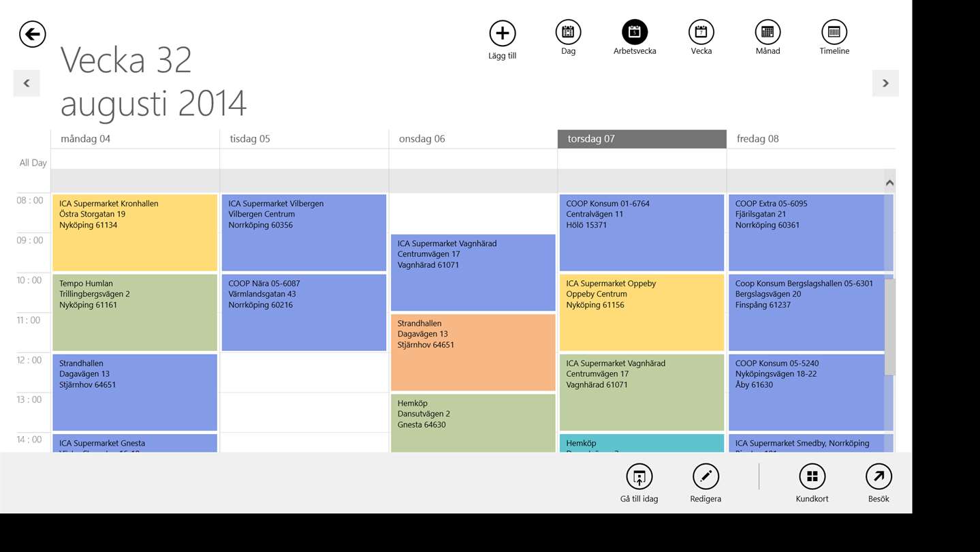The image size is (980, 552).
Task: Open Wednesday's Hemköp Dansutvägen appointment
Action: [x=473, y=423]
